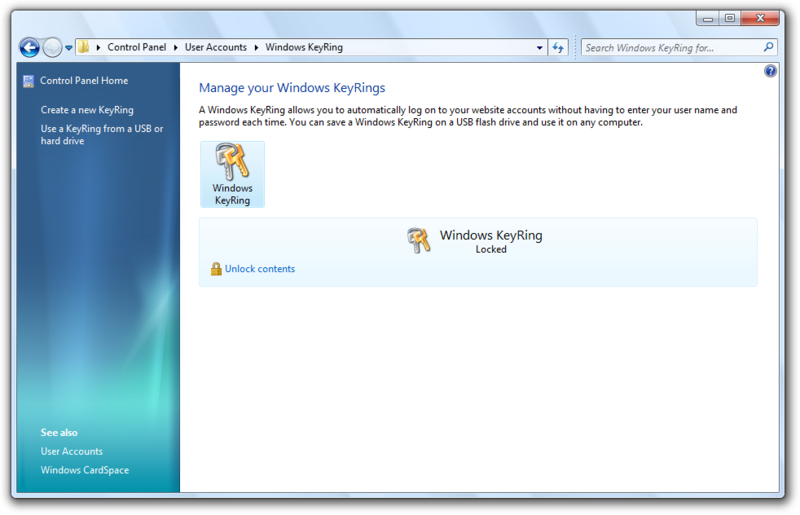Click the Back navigation arrow
Image resolution: width=800 pixels, height=515 pixels.
(x=30, y=47)
